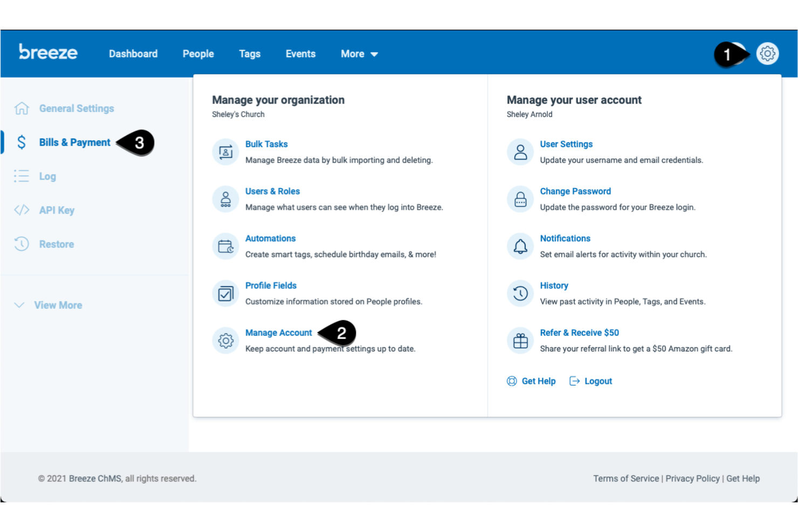Select Bills & Payment in sidebar
The width and height of the screenshot is (798, 532).
coord(74,142)
